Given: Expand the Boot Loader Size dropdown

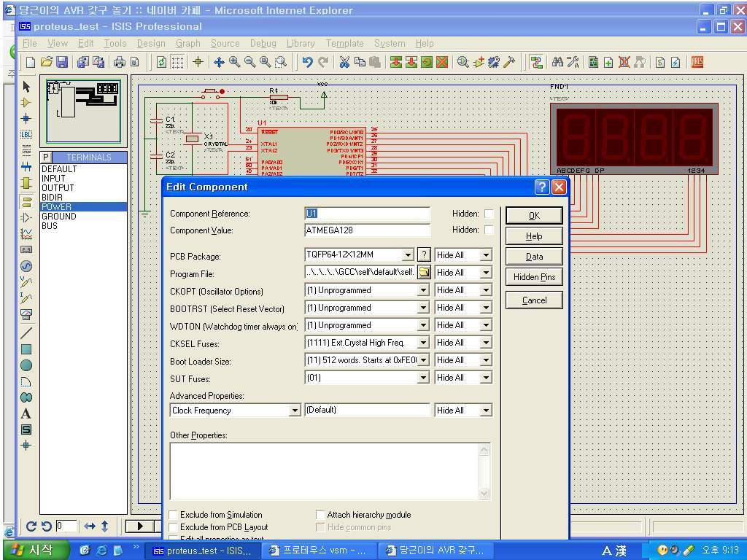Looking at the screenshot, I should [x=422, y=360].
